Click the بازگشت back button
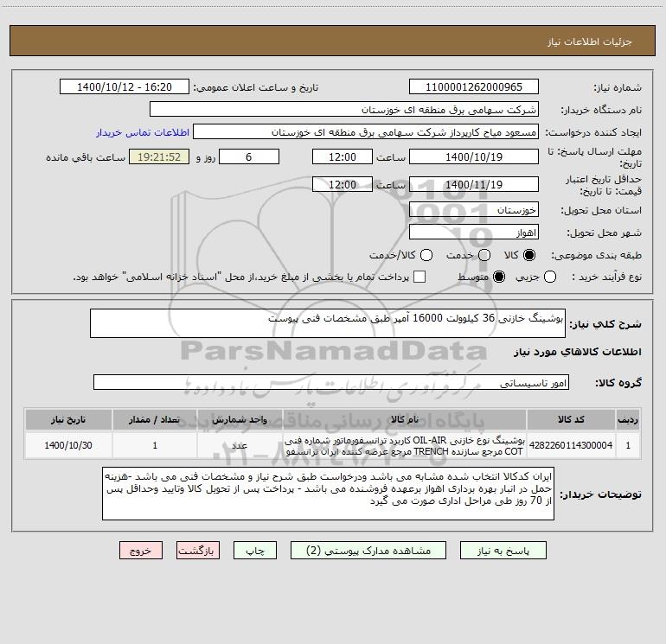The image size is (666, 644). (x=198, y=551)
